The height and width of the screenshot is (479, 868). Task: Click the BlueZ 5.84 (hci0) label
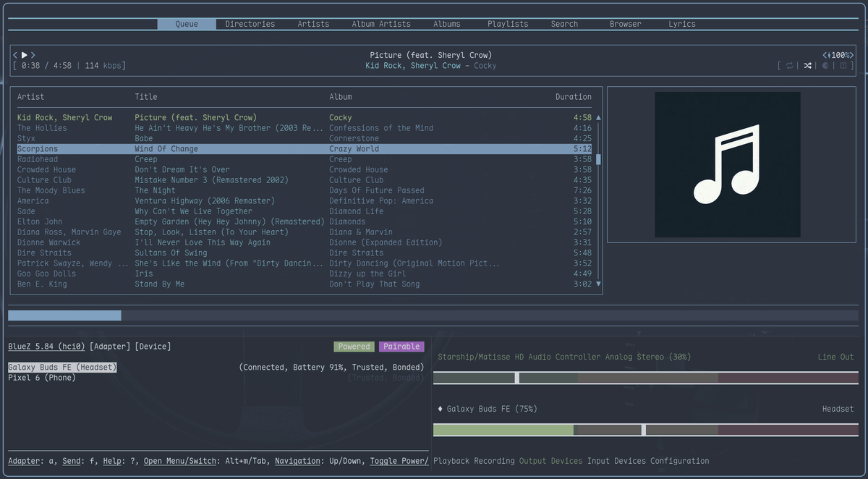[46, 347]
